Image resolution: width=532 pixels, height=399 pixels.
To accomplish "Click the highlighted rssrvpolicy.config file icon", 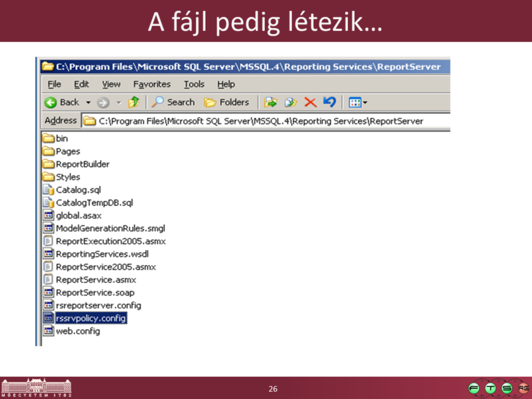I will click(48, 318).
